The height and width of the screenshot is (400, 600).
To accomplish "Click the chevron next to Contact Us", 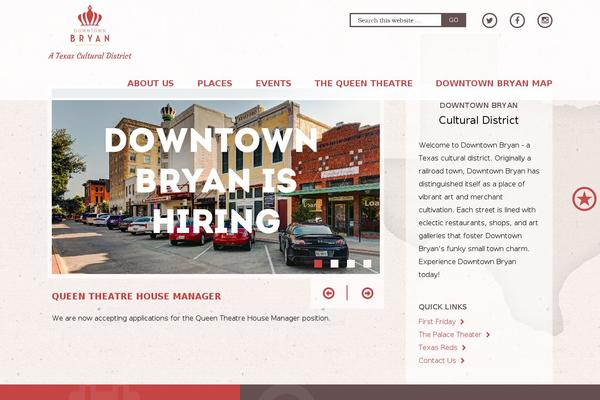I will tap(462, 361).
